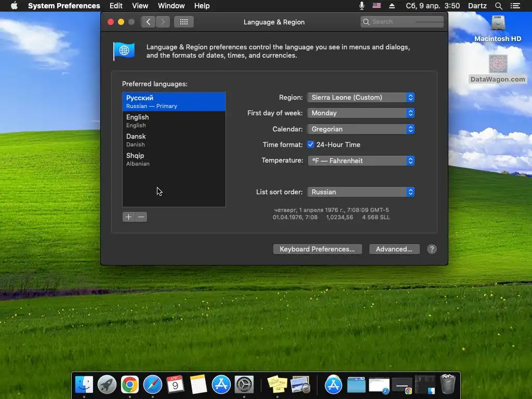Click the Dartz user menu
The width and height of the screenshot is (532, 399).
click(477, 6)
